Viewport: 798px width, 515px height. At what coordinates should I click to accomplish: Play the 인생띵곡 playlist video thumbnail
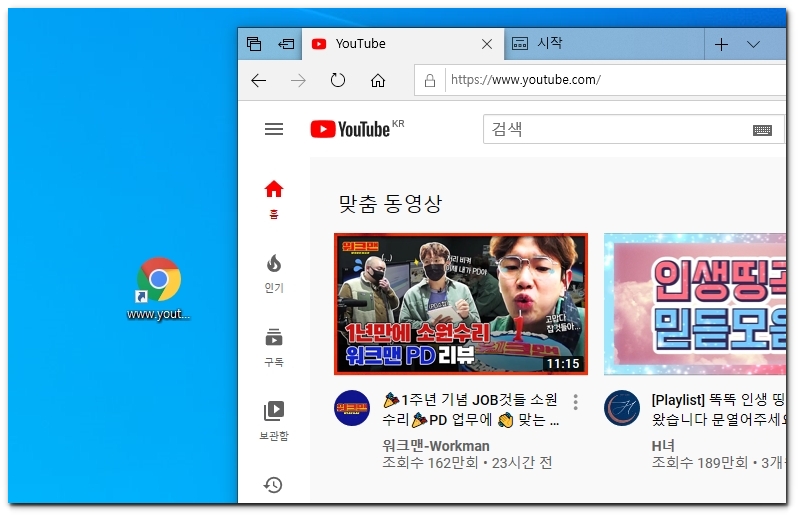coord(695,304)
